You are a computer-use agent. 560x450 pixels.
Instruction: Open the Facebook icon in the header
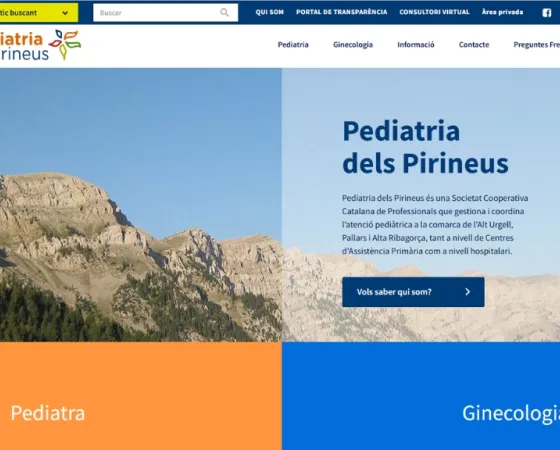coord(547,13)
